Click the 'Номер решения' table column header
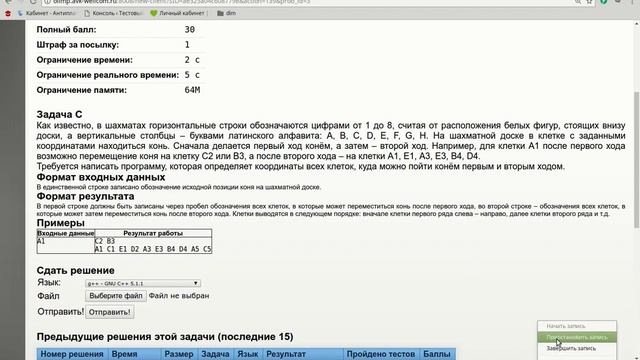The width and height of the screenshot is (640, 360). coord(72,354)
